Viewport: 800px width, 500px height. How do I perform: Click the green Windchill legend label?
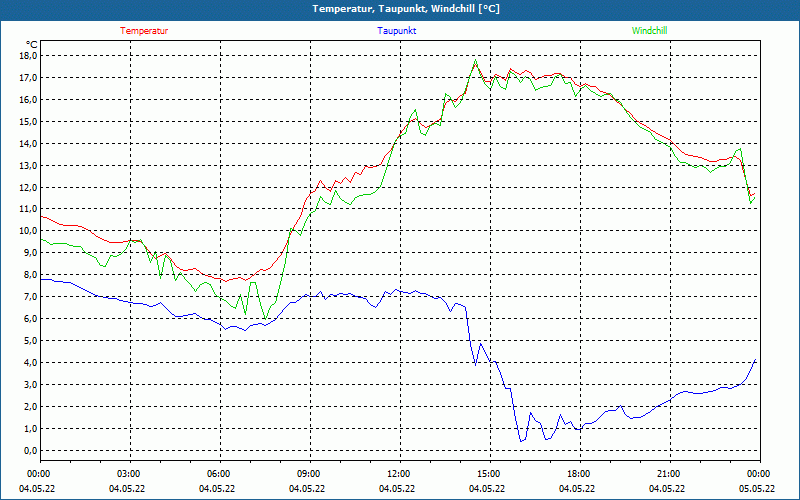pos(649,31)
